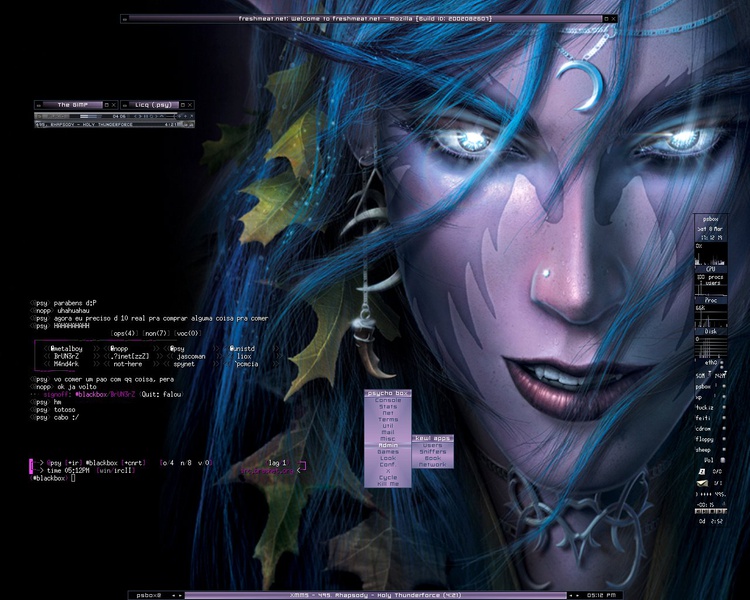750x600 pixels.
Task: Click toolbar clock 05:12 PM
Action: click(x=601, y=595)
